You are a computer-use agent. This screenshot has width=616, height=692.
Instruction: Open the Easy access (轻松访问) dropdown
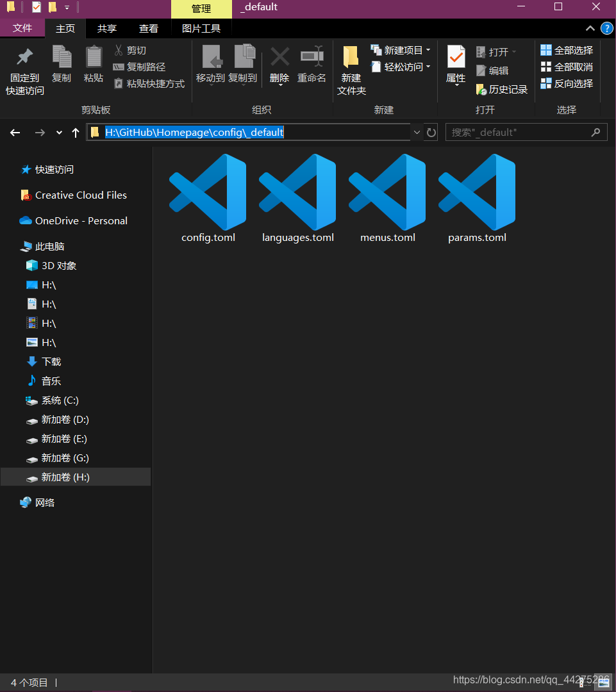(401, 67)
